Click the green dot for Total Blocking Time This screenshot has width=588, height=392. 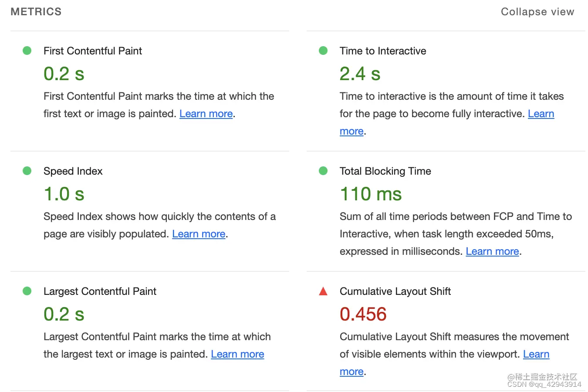(323, 171)
